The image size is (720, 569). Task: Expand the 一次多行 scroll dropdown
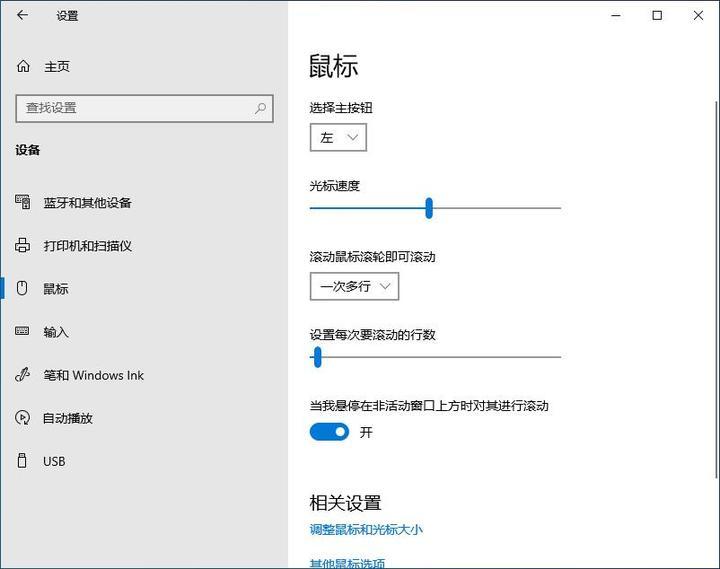[x=354, y=286]
